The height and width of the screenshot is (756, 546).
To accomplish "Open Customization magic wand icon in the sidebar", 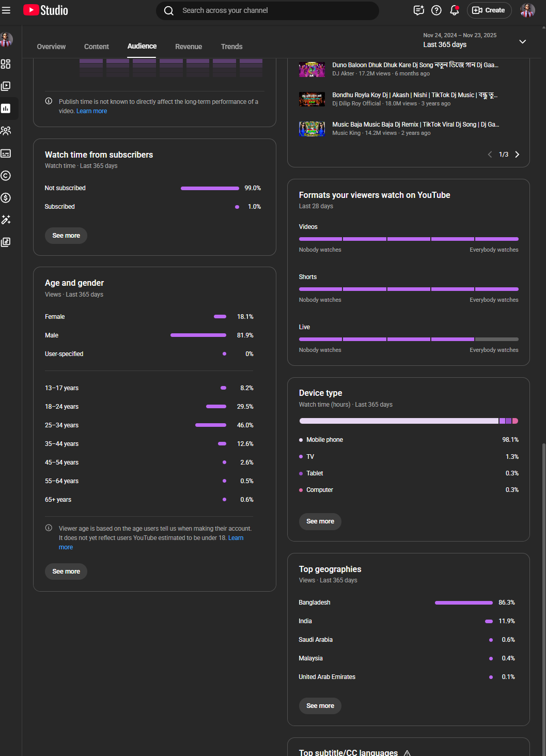I will [6, 220].
